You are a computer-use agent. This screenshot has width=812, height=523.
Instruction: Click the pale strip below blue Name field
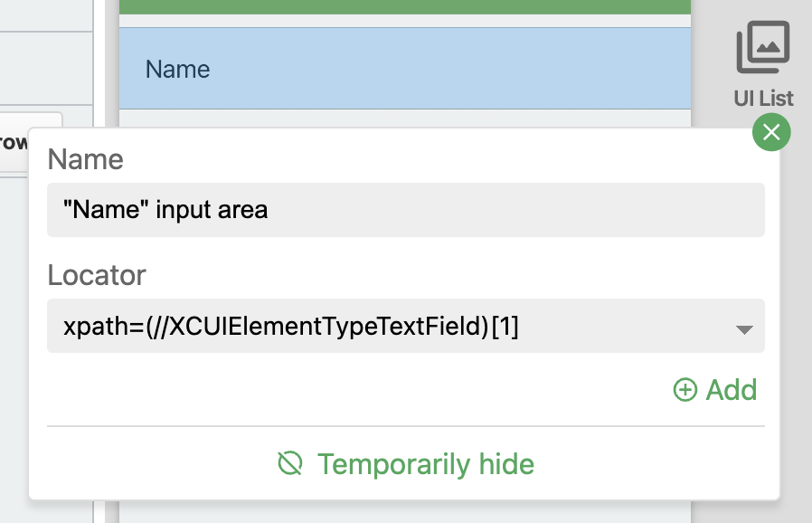(405, 119)
